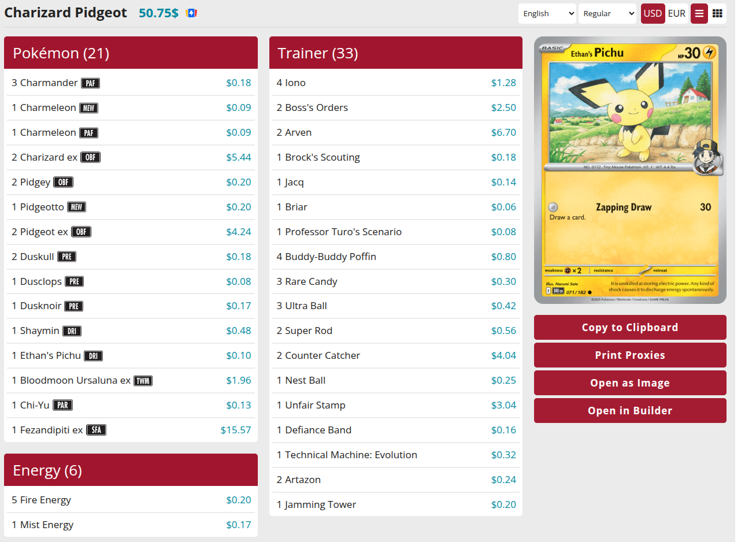756x542 pixels.
Task: Click PRE badge next to Dusclops
Action: click(74, 281)
